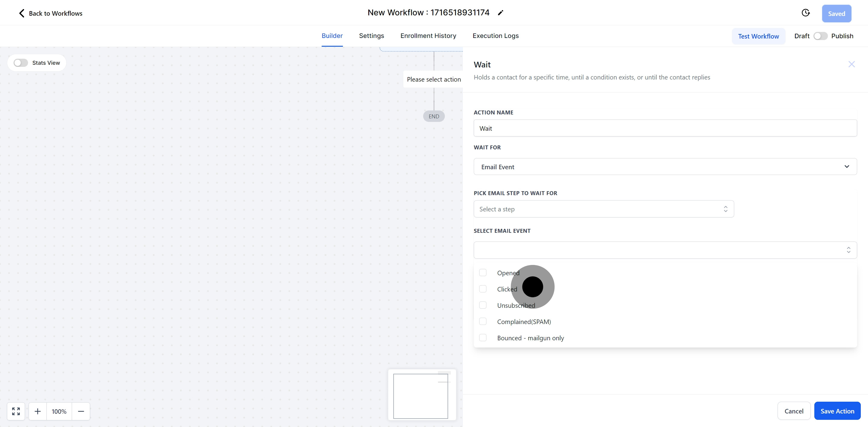Check the Unsubscribed email event
The height and width of the screenshot is (427, 868).
(x=483, y=305)
